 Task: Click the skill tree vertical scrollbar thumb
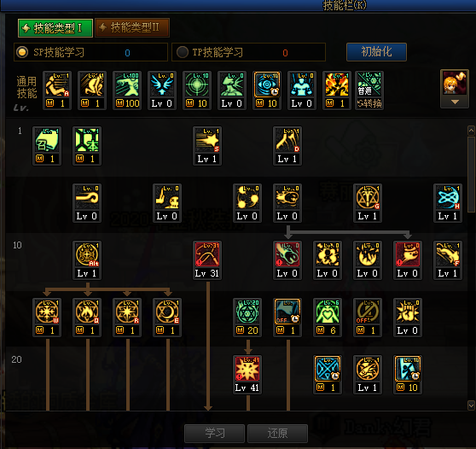coord(471,174)
